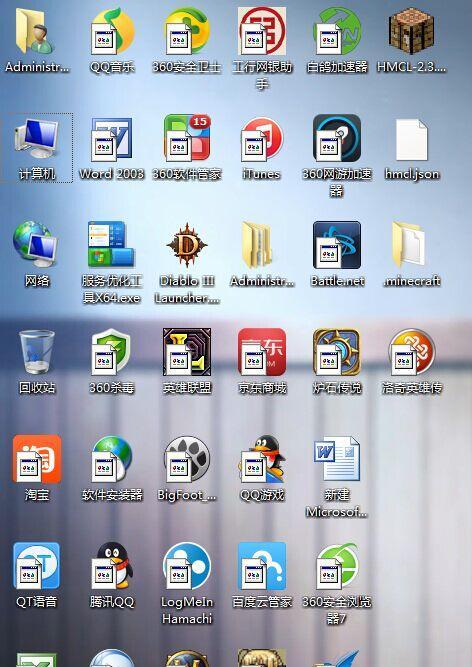This screenshot has height=667, width=472.
Task: Click the HMCL-2.3 Minecraft block icon
Action: tap(412, 33)
